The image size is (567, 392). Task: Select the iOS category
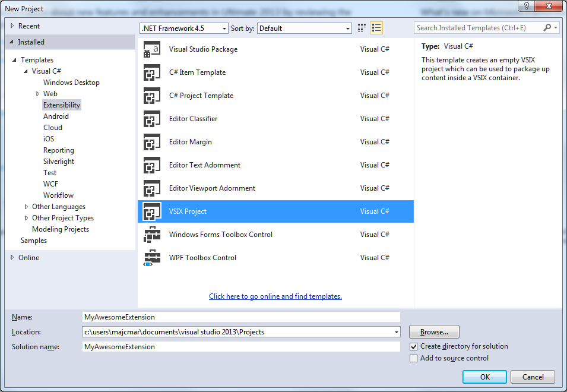(x=49, y=139)
